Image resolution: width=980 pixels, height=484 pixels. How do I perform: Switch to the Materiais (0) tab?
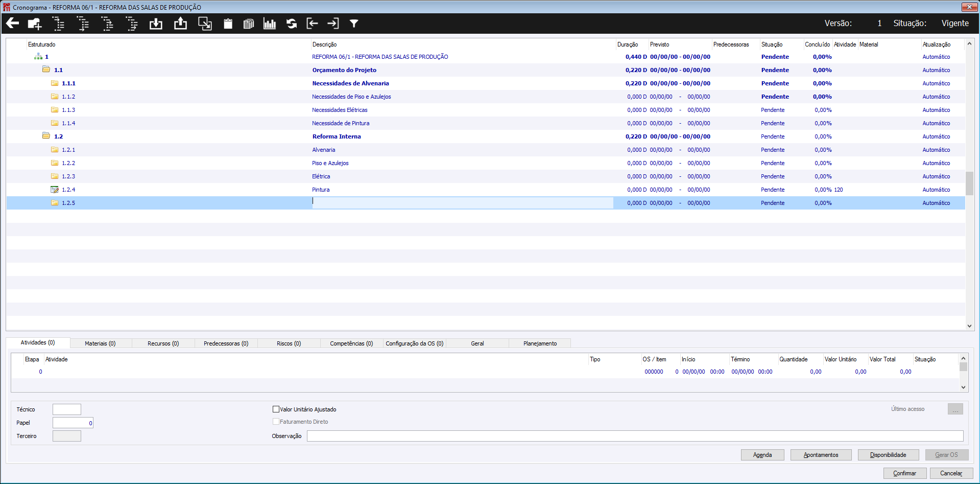pyautogui.click(x=100, y=343)
